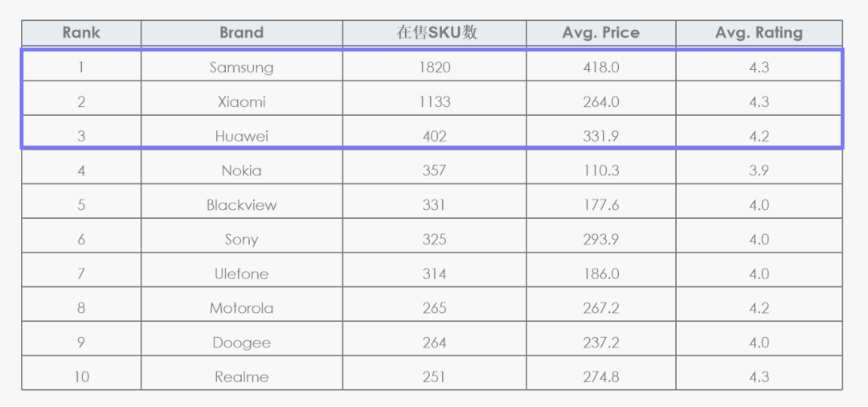Select the Huawei brand cell
This screenshot has width=868, height=407.
point(242,136)
